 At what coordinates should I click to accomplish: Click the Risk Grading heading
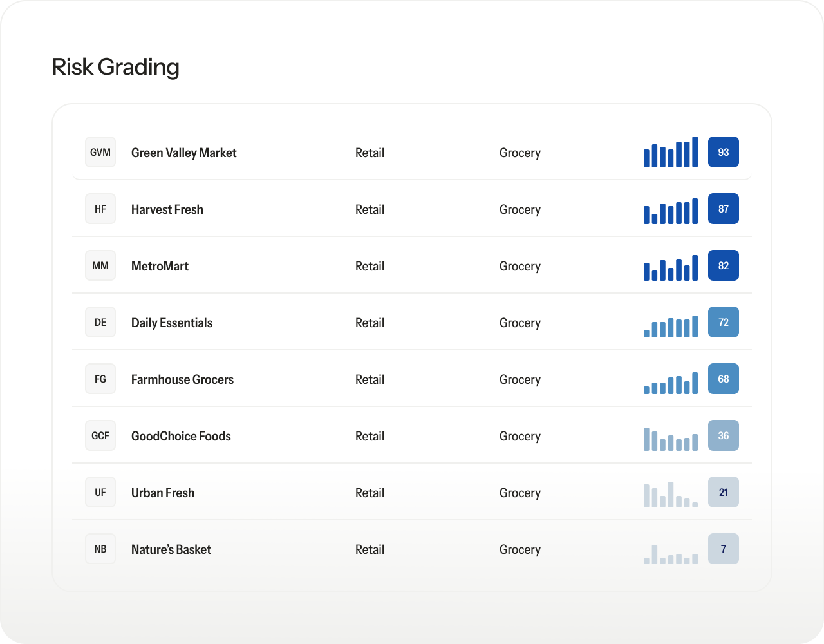pos(115,67)
